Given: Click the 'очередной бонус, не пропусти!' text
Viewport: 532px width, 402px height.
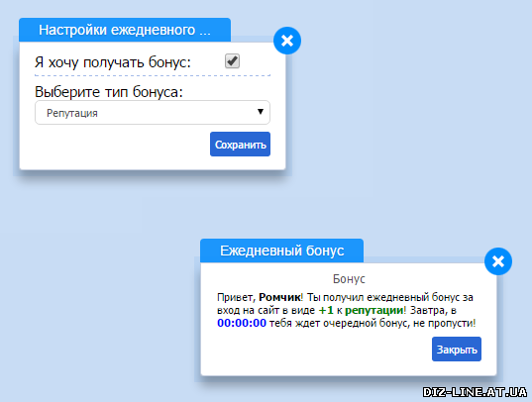Looking at the screenshot, I should point(399,324).
